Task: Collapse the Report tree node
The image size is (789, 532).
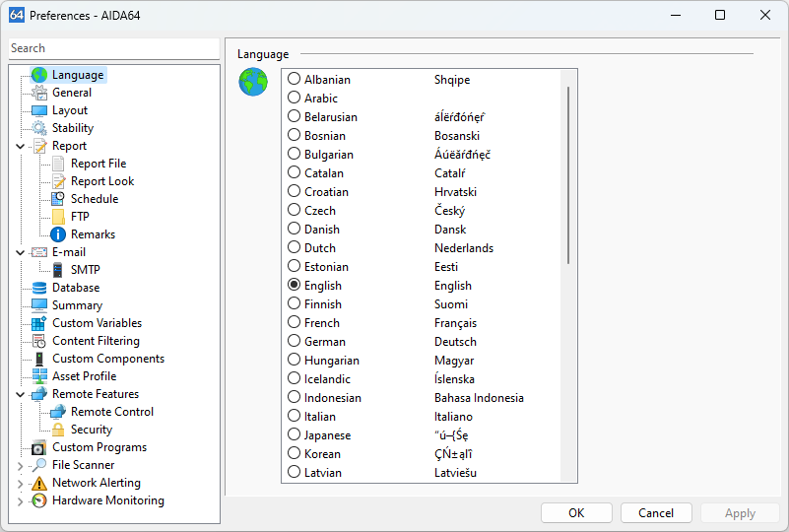Action: pos(20,147)
